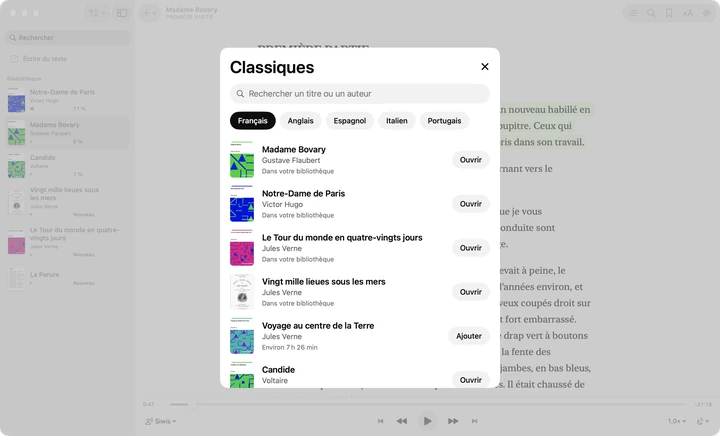Viewport: 720px width, 436px height.
Task: Select the Espagnol language filter
Action: pyautogui.click(x=349, y=121)
